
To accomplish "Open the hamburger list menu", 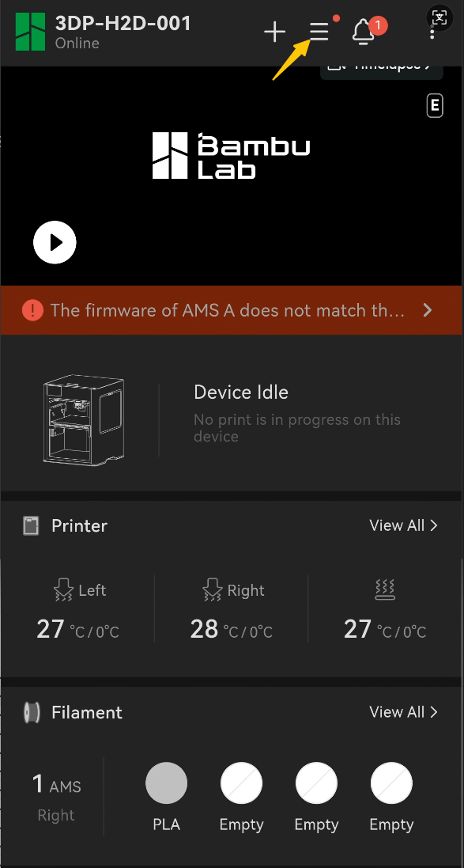I will 319,32.
